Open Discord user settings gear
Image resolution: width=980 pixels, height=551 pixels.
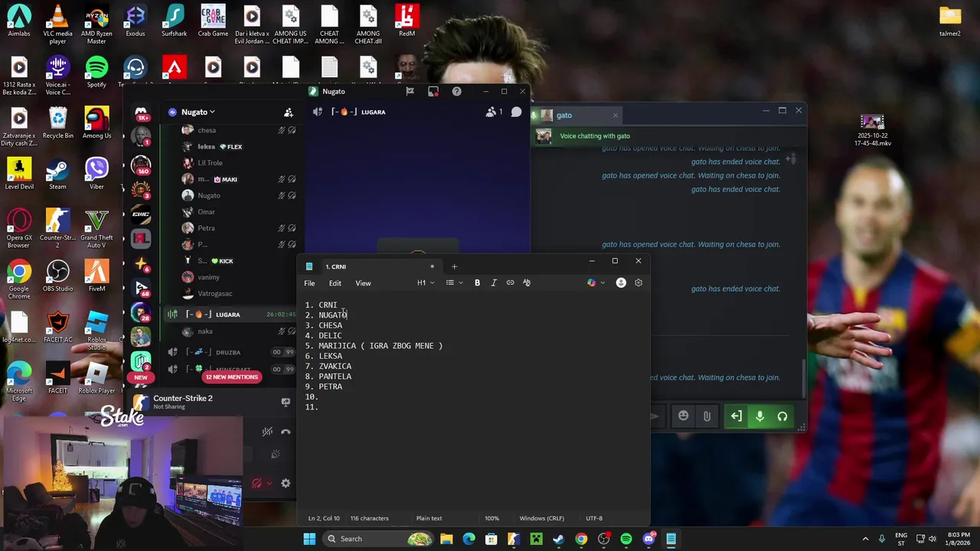[286, 483]
